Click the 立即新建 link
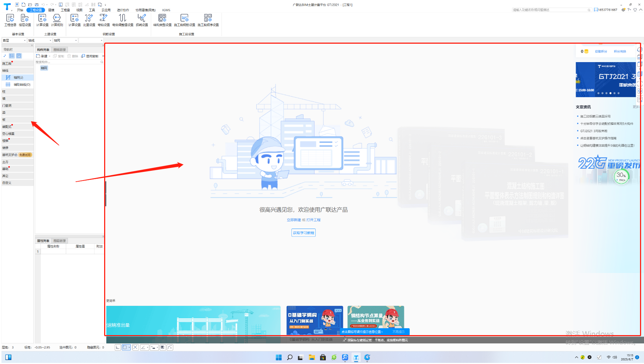 point(294,220)
